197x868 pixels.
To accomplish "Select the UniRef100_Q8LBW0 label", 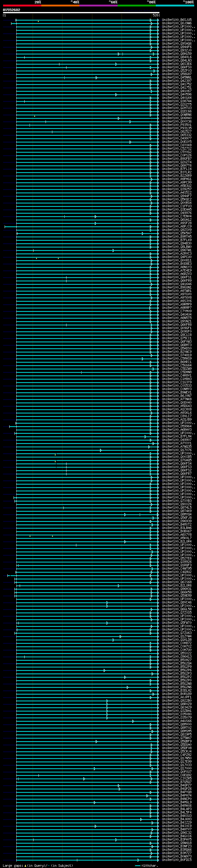I will click(177, 247).
